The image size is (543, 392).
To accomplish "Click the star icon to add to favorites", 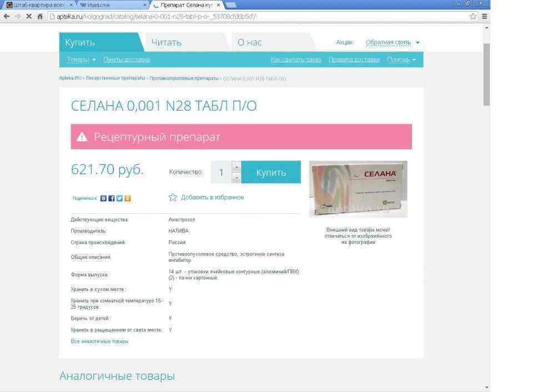I will click(173, 197).
